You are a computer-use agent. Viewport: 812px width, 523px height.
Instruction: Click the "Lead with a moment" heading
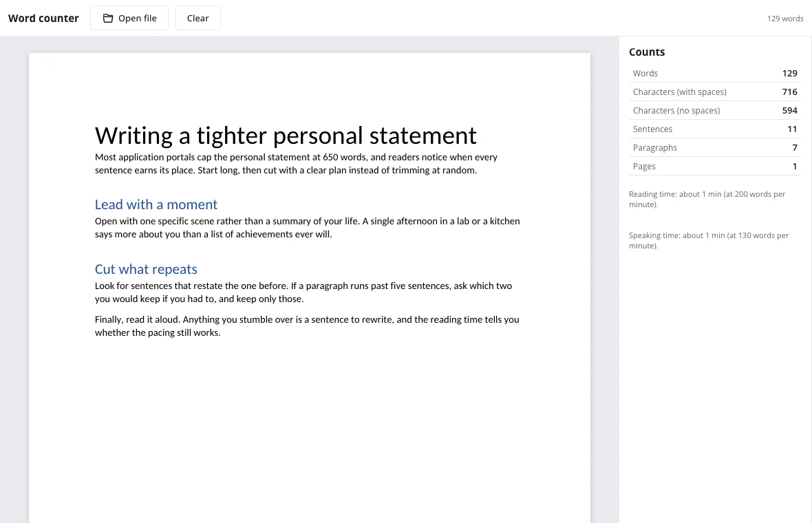pyautogui.click(x=156, y=204)
